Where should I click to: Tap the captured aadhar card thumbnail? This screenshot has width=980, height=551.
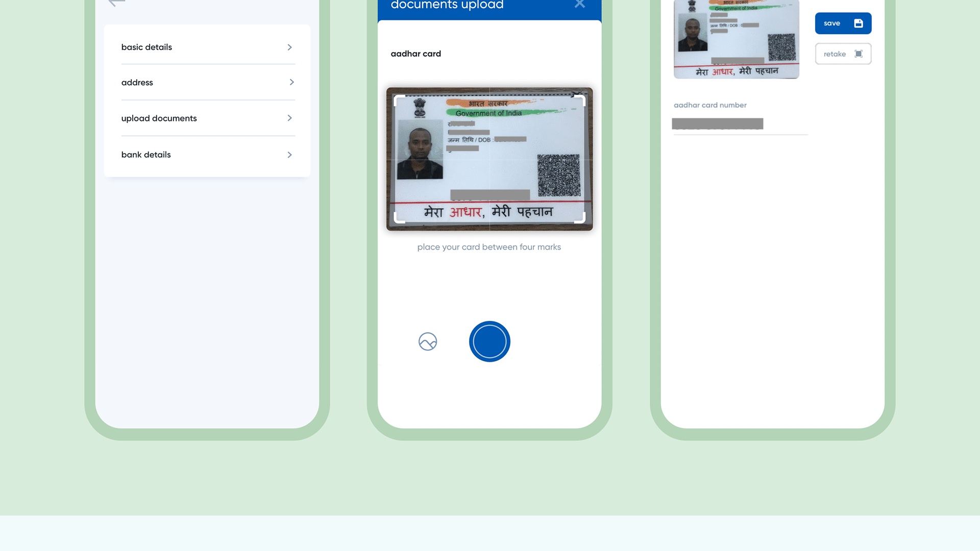[x=737, y=39]
